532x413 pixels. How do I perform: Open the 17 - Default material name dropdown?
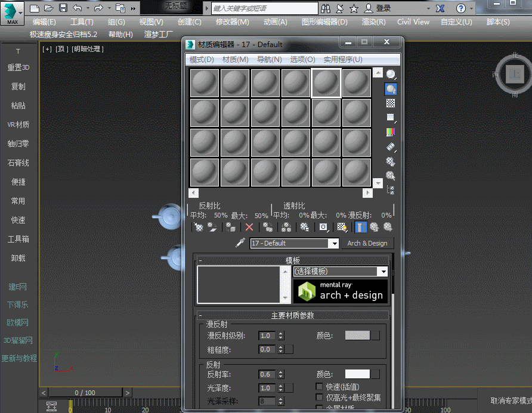click(x=334, y=243)
